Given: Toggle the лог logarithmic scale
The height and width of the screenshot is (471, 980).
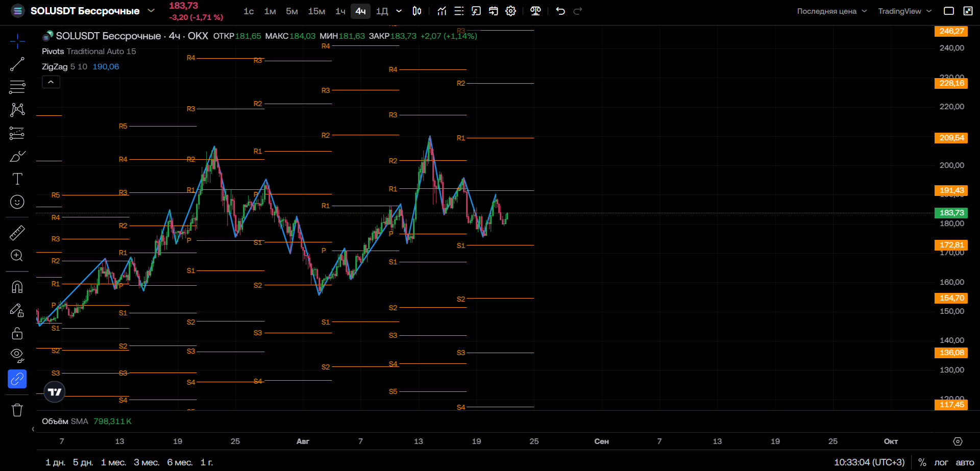Looking at the screenshot, I should (x=941, y=462).
